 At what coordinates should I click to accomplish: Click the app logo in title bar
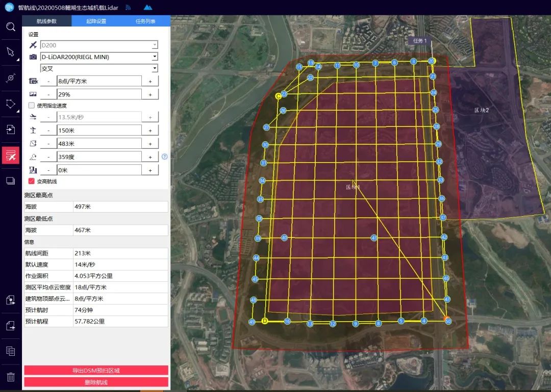click(9, 7)
